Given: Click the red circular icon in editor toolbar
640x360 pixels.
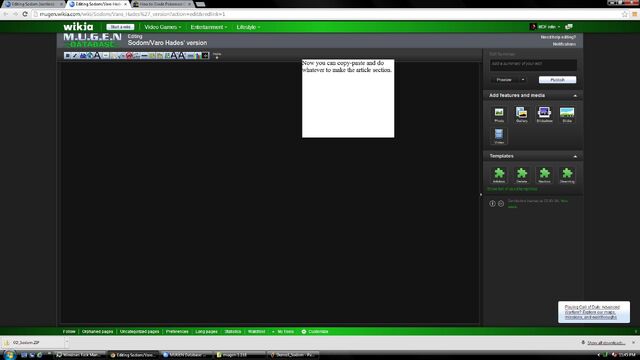Looking at the screenshot, I should tap(129, 56).
